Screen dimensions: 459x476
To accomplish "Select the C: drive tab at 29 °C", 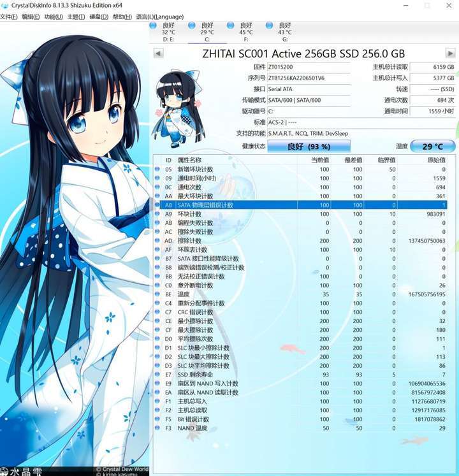I will (207, 32).
